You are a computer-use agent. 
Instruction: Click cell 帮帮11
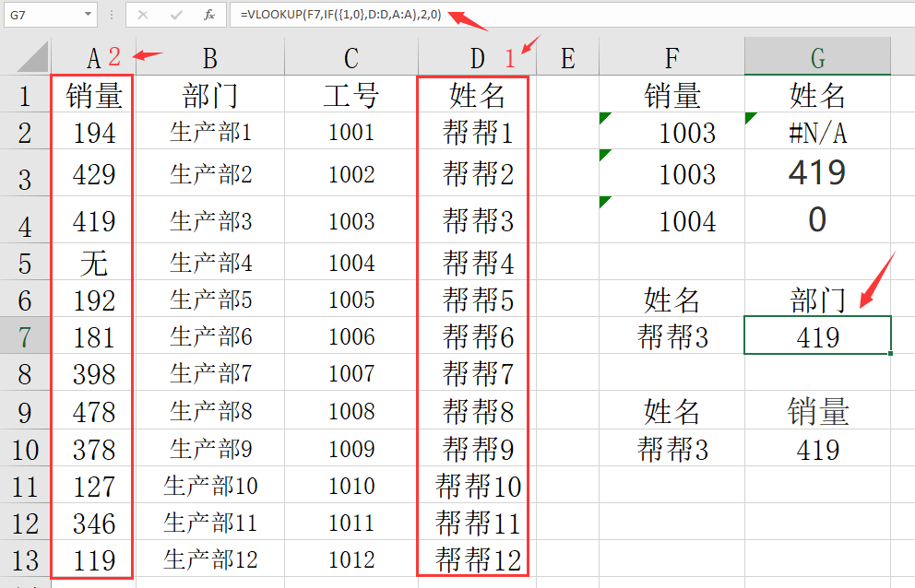click(478, 522)
